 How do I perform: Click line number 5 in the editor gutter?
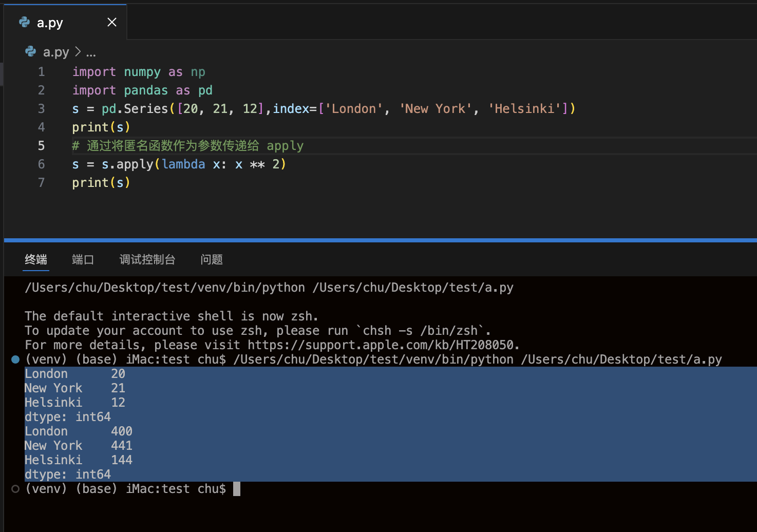tap(41, 146)
